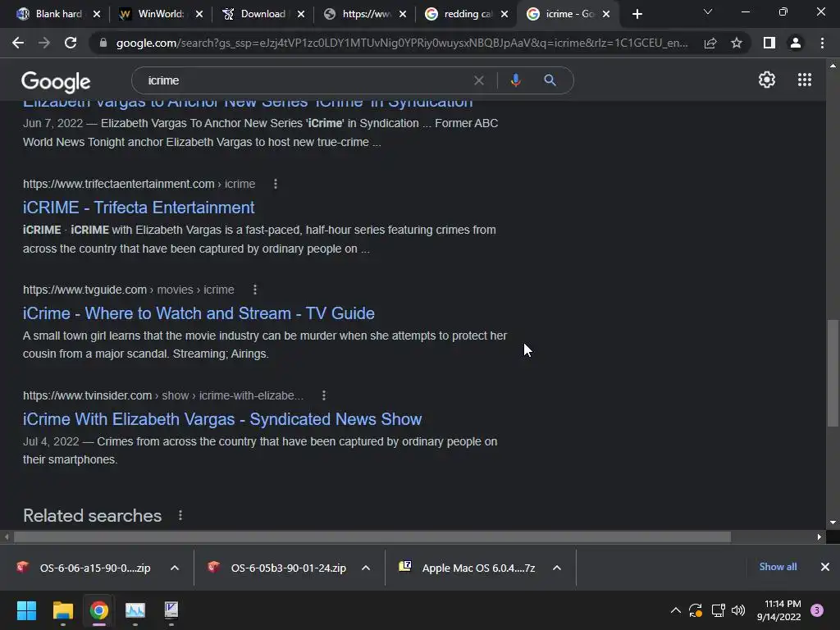Open a new browser tab
840x630 pixels.
click(x=637, y=14)
